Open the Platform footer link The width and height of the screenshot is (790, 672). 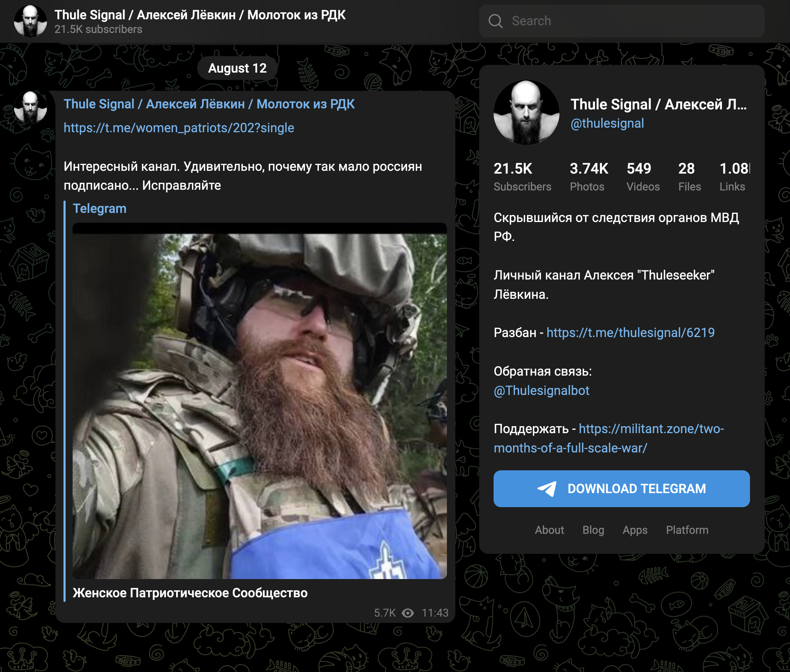687,530
